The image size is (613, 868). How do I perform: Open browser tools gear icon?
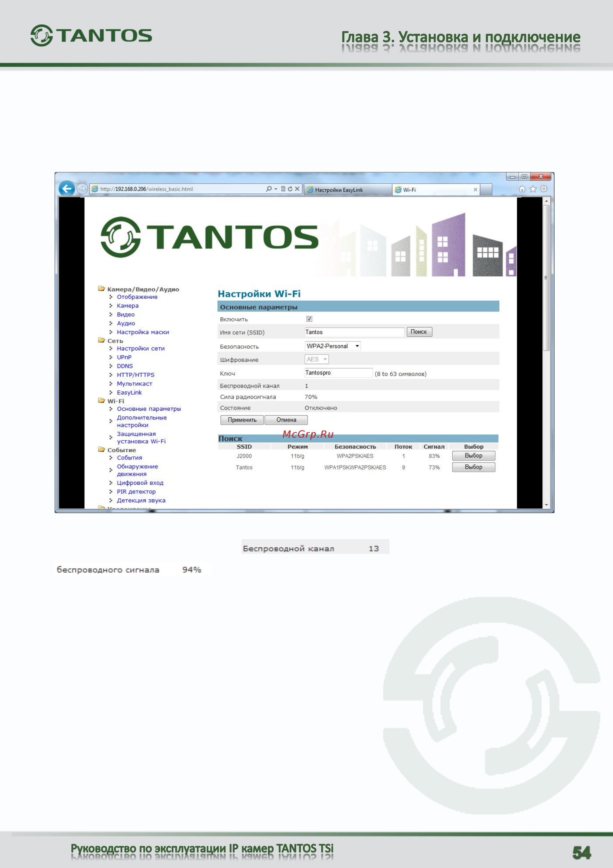pyautogui.click(x=544, y=189)
